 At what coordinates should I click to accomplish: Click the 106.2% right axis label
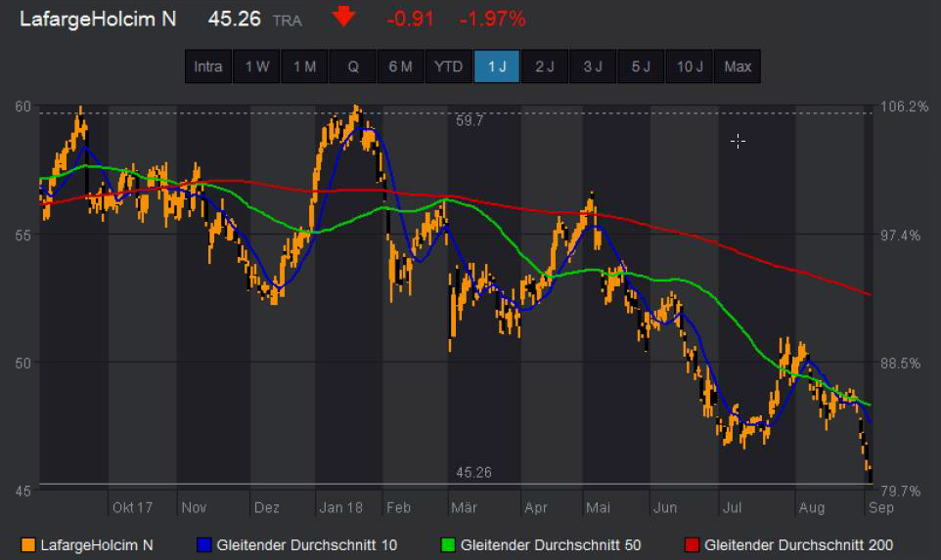[x=904, y=107]
